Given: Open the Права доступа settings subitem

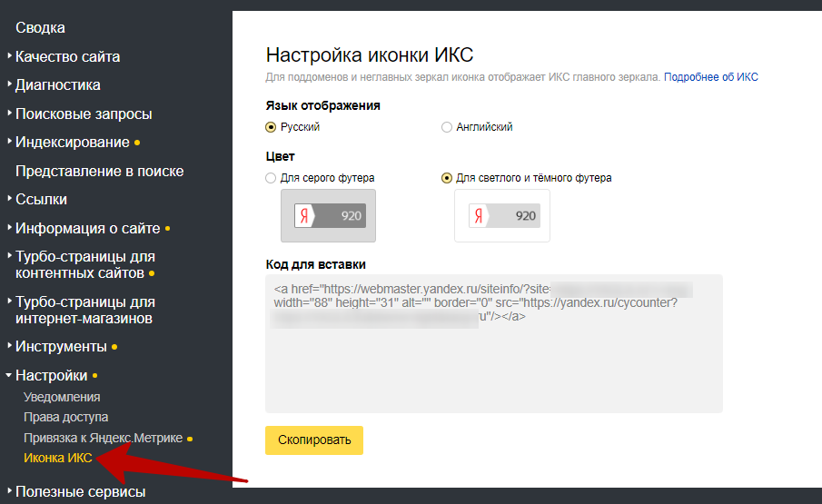Looking at the screenshot, I should (65, 417).
